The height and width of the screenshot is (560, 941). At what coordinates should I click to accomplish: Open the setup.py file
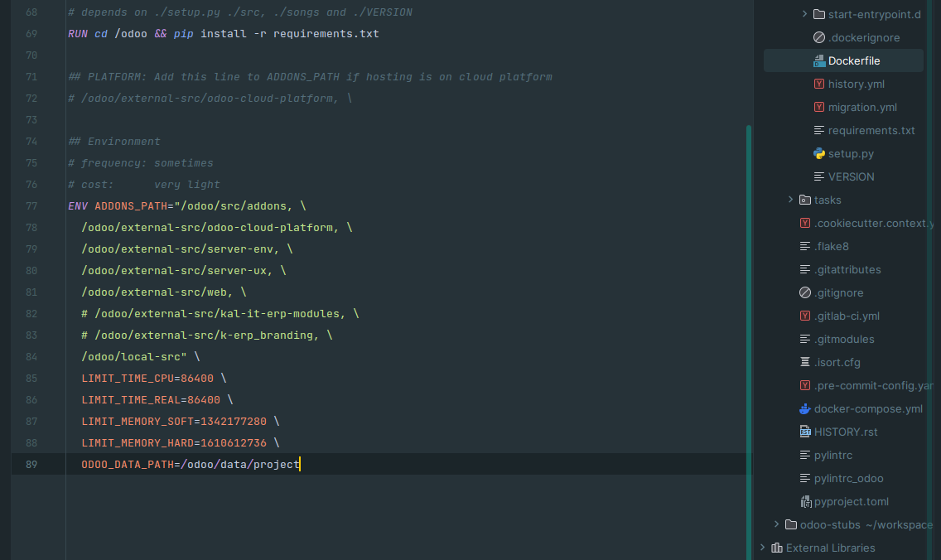(852, 153)
